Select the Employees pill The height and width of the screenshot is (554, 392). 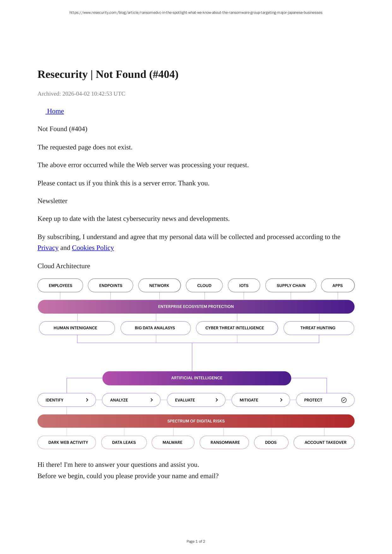click(60, 286)
